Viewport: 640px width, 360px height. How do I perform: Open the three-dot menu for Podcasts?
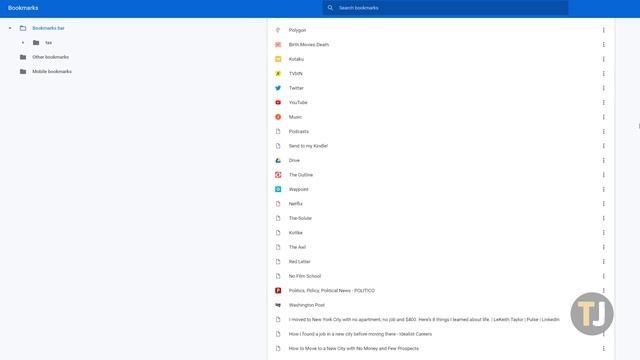click(x=603, y=131)
